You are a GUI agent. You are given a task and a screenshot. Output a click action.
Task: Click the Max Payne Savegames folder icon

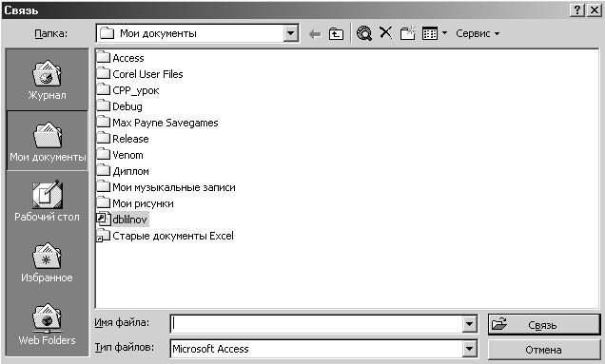coord(103,122)
